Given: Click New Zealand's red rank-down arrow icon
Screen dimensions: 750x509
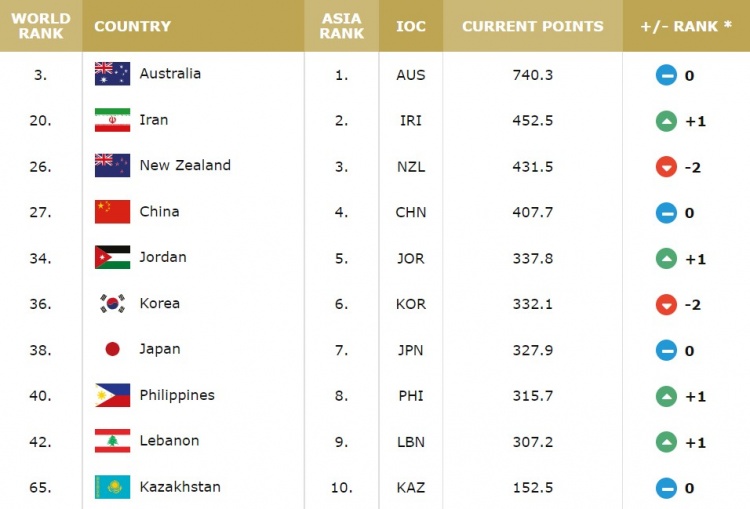Looking at the screenshot, I should [666, 167].
